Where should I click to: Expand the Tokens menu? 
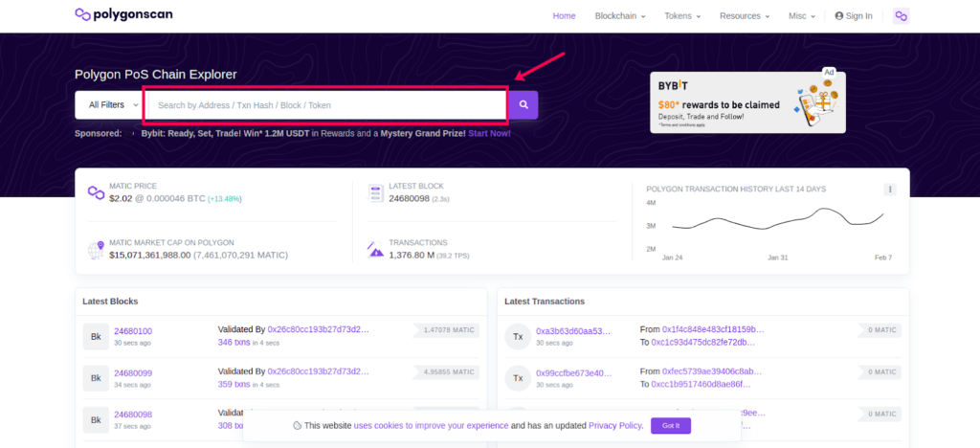pyautogui.click(x=682, y=16)
